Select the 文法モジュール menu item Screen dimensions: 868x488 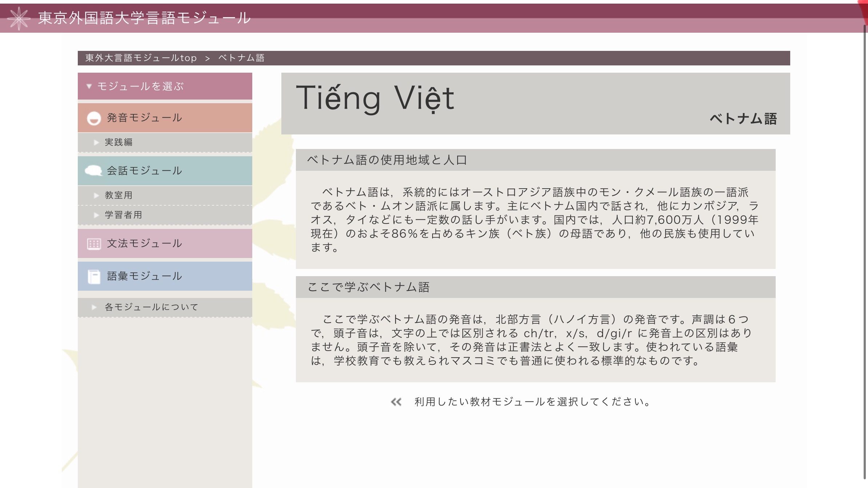click(144, 243)
